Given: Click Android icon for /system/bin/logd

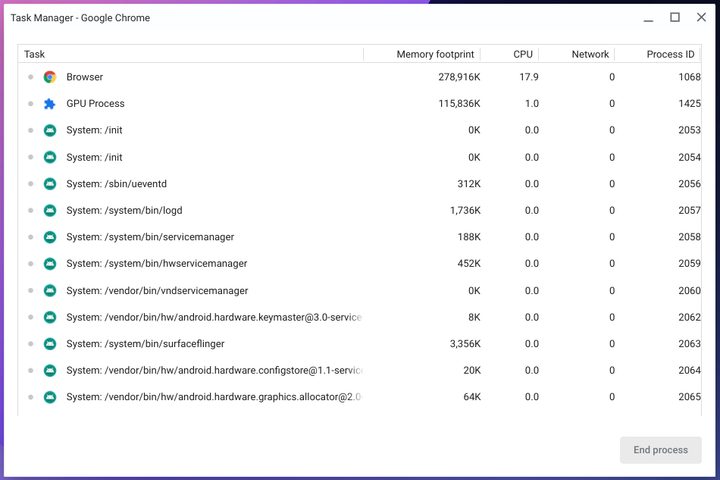Looking at the screenshot, I should pos(50,210).
